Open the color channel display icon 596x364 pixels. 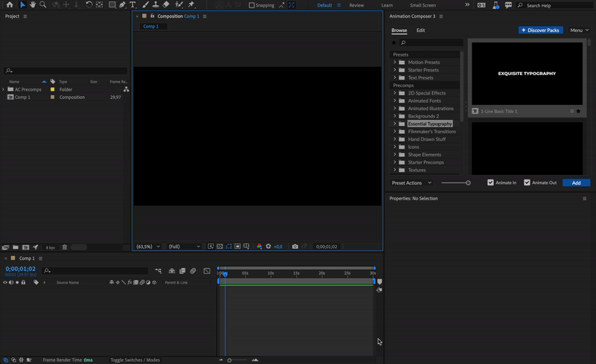click(259, 246)
